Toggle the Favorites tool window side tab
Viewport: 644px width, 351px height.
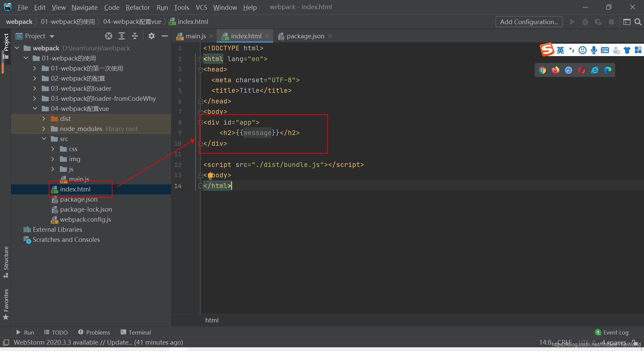pyautogui.click(x=6, y=304)
